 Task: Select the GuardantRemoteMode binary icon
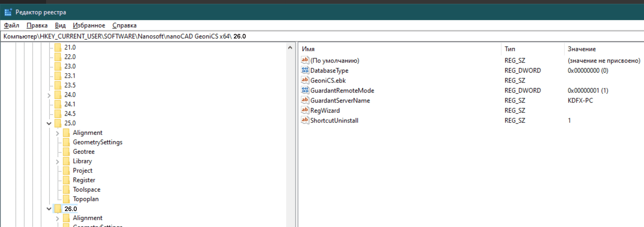[x=305, y=90]
